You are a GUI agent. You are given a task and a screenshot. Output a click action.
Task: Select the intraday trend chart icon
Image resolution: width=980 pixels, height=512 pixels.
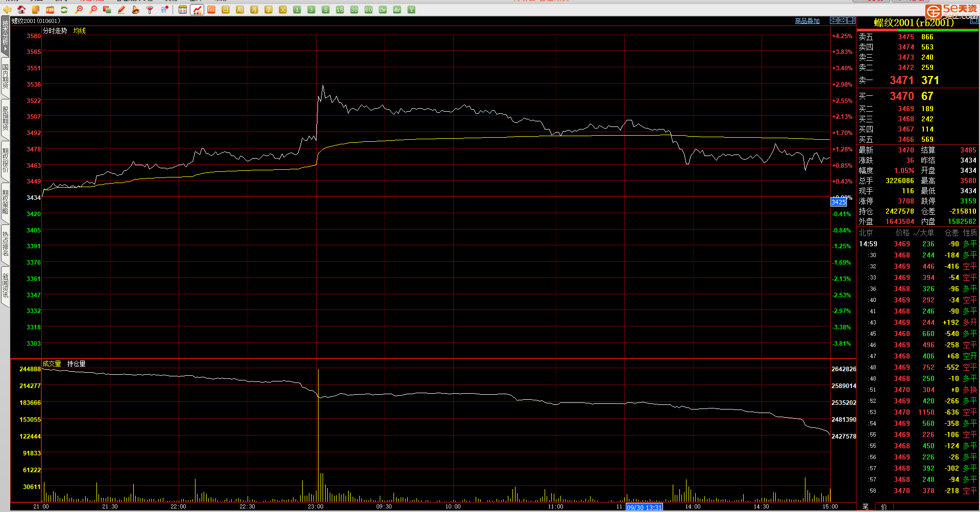tap(197, 10)
